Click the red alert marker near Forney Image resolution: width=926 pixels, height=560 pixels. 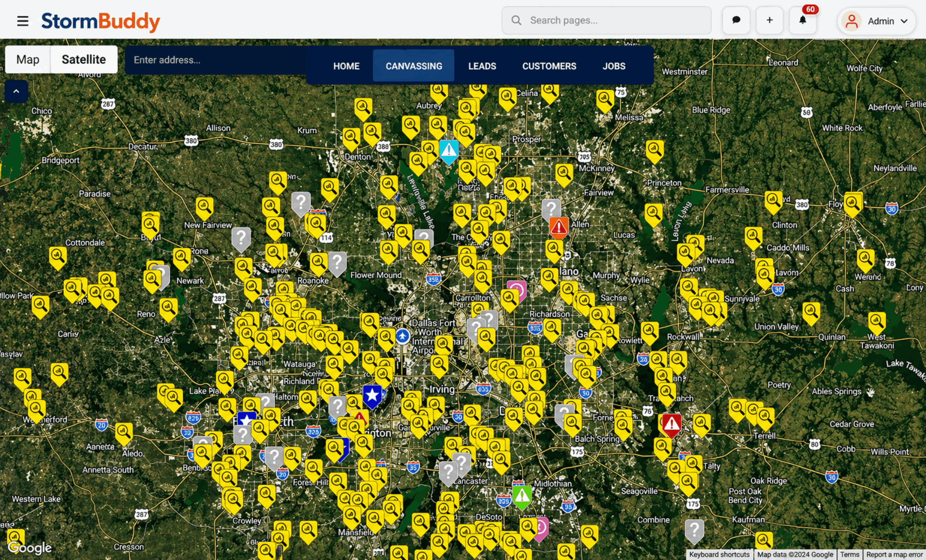(x=671, y=424)
